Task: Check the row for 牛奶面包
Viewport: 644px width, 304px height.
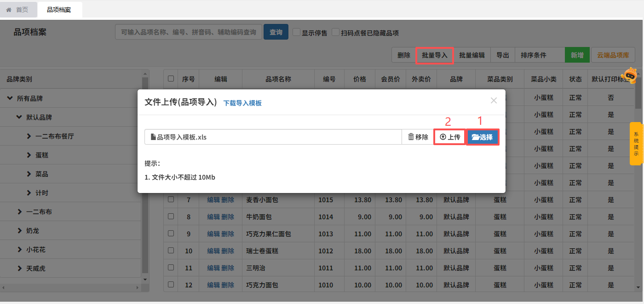Action: [x=171, y=216]
